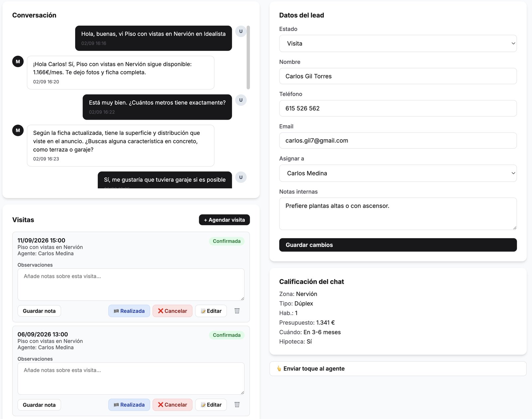Click the Confirmada badge on 06/09/2026 visit

(x=226, y=335)
